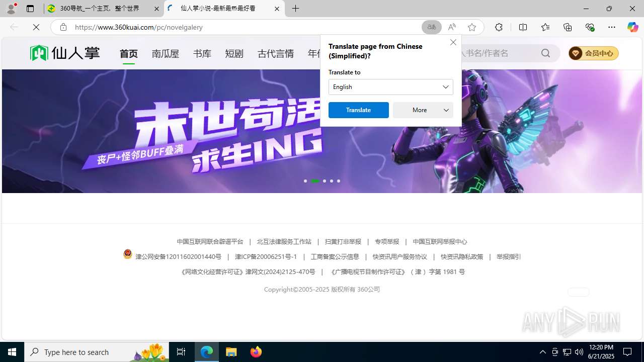Open the 短剧 navigation item

234,53
